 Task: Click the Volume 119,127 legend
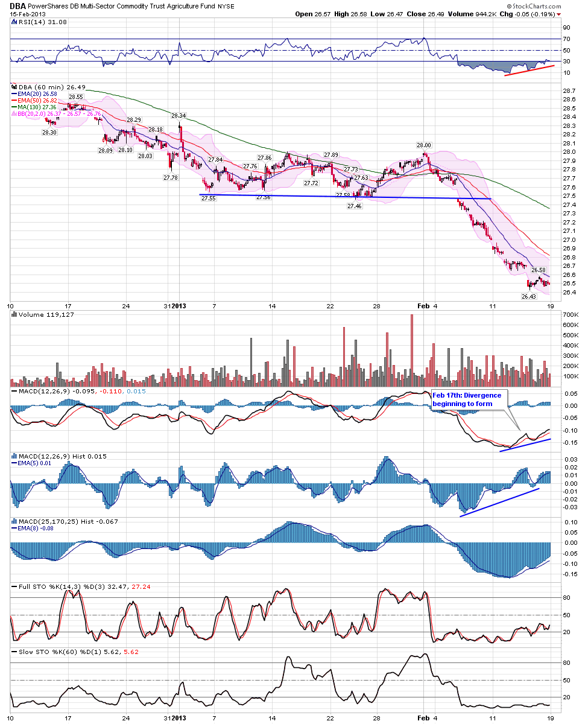[x=43, y=314]
